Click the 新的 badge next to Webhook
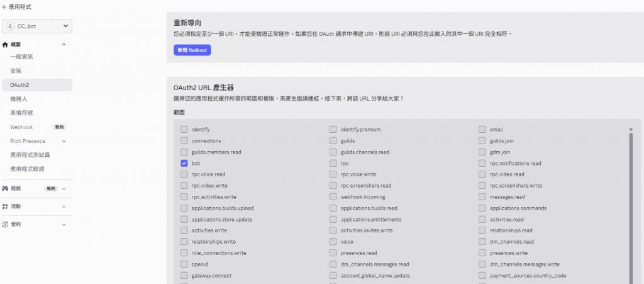 pyautogui.click(x=59, y=127)
